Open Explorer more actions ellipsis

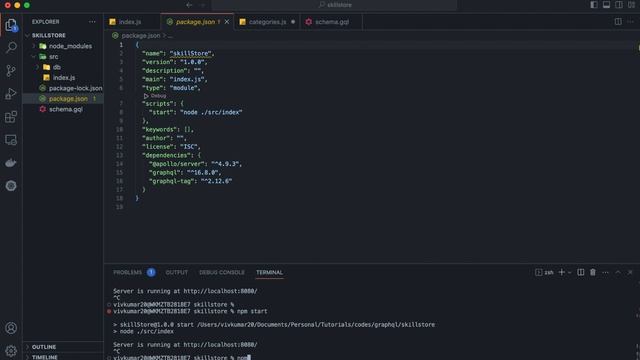coord(92,22)
